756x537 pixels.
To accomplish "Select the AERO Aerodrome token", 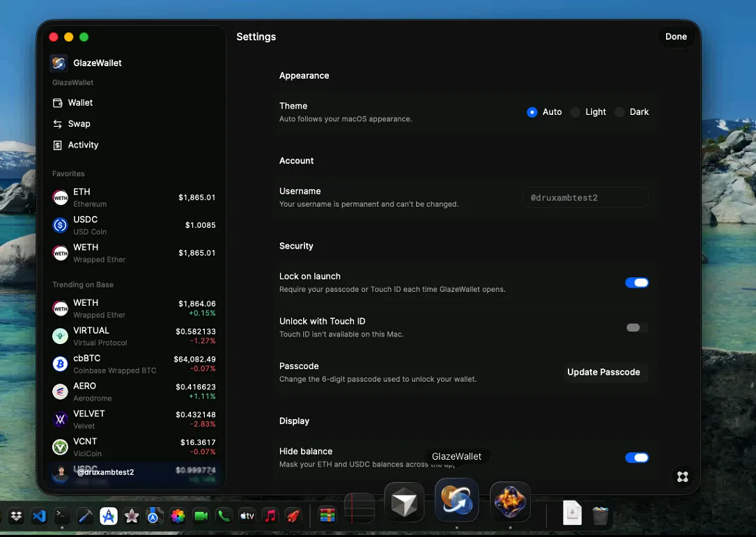I will click(134, 391).
